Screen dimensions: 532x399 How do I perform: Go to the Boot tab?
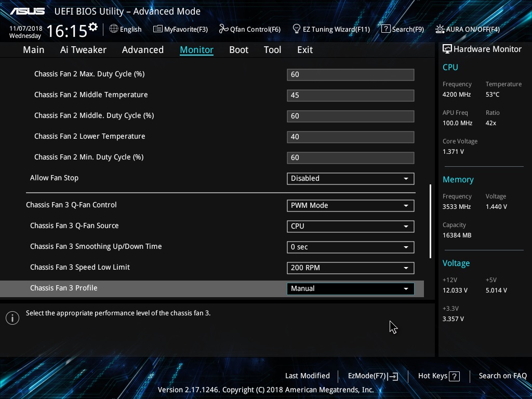pyautogui.click(x=239, y=50)
